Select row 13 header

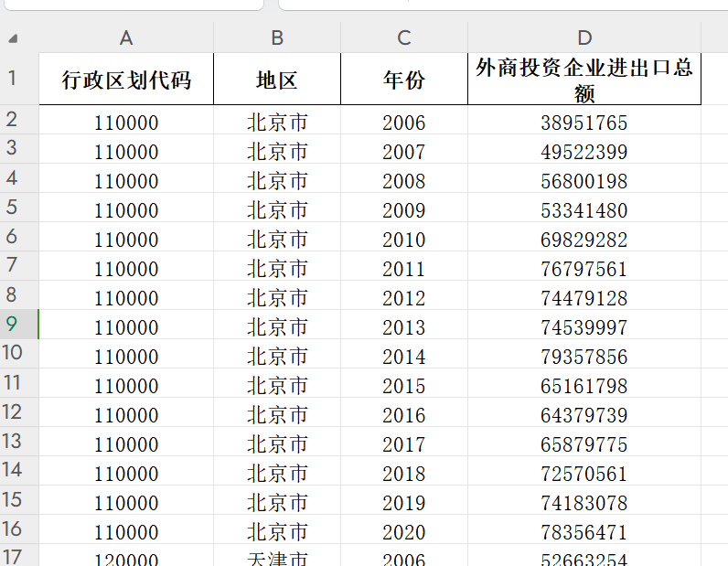[x=19, y=441]
